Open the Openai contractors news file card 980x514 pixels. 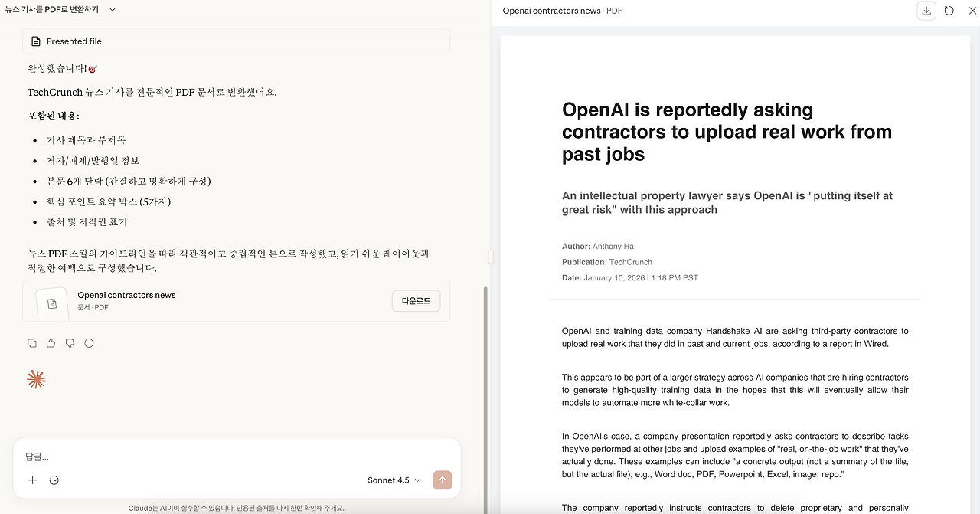236,301
